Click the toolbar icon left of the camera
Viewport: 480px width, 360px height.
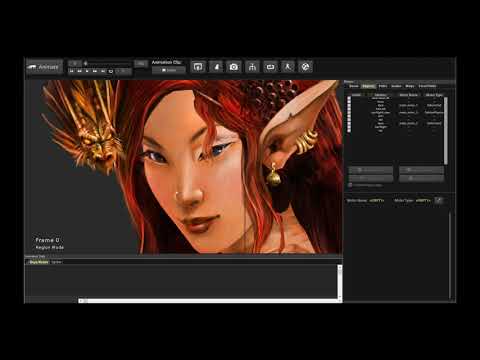[216, 67]
